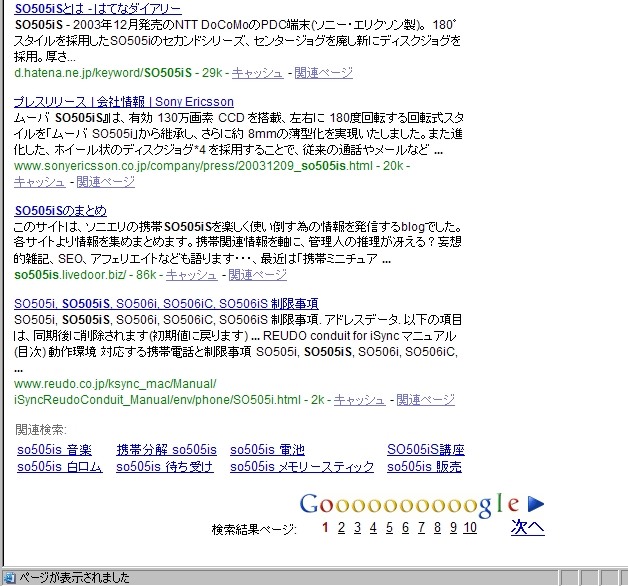Open 関連ページ link of hatena result
Viewport: 628px width, 586px height.
point(324,73)
